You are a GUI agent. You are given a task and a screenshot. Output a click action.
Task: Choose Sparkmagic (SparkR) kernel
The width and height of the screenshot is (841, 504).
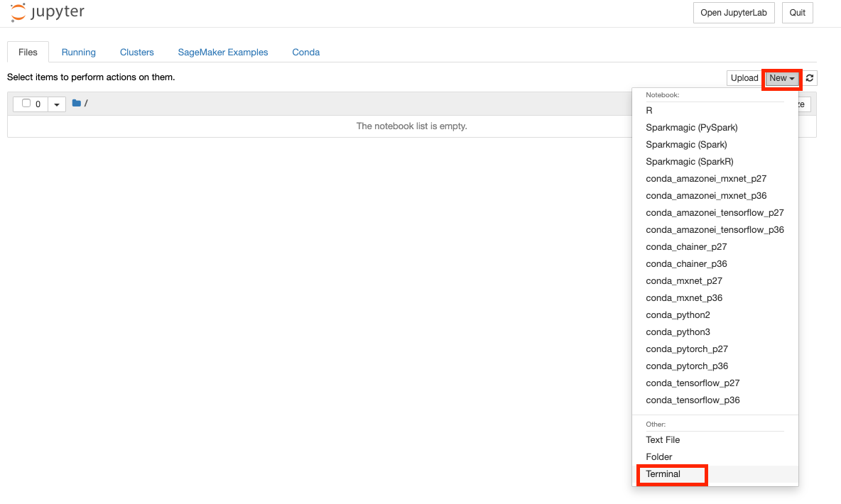click(x=715, y=162)
